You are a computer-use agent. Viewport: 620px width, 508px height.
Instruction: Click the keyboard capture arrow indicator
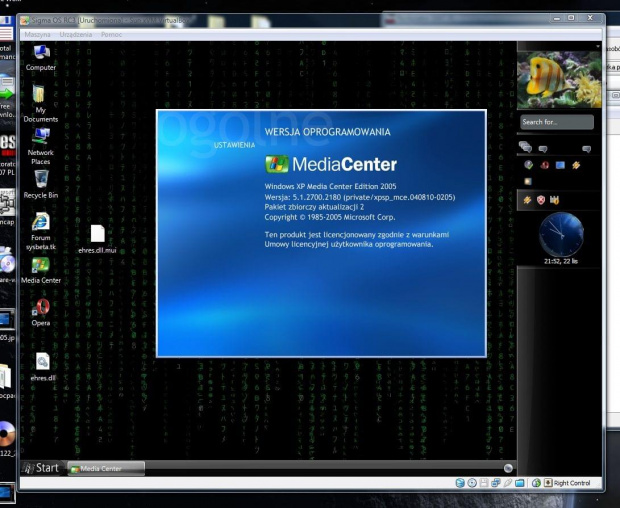(x=548, y=483)
